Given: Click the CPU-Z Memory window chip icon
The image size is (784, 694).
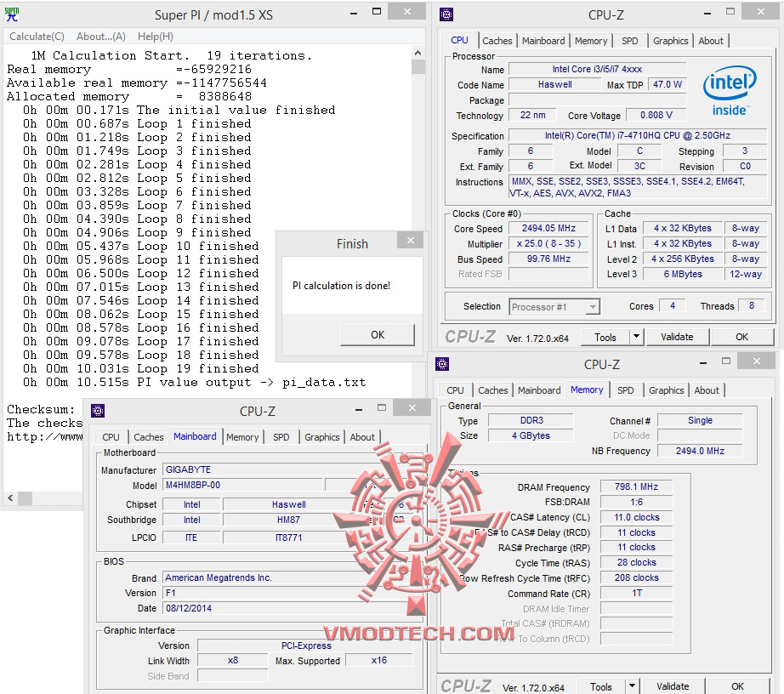Looking at the screenshot, I should coord(442,364).
